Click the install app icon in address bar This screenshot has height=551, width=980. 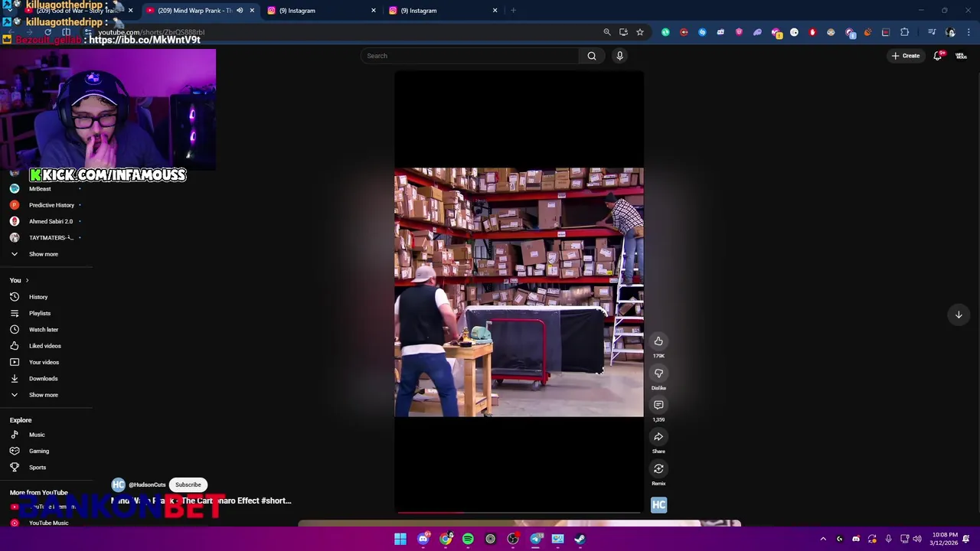pyautogui.click(x=623, y=32)
